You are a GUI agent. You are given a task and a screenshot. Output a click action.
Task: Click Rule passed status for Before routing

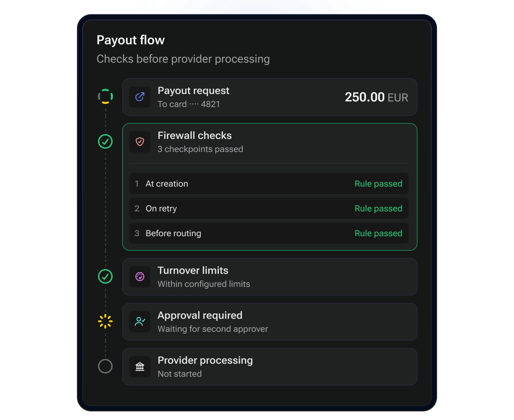(x=378, y=233)
